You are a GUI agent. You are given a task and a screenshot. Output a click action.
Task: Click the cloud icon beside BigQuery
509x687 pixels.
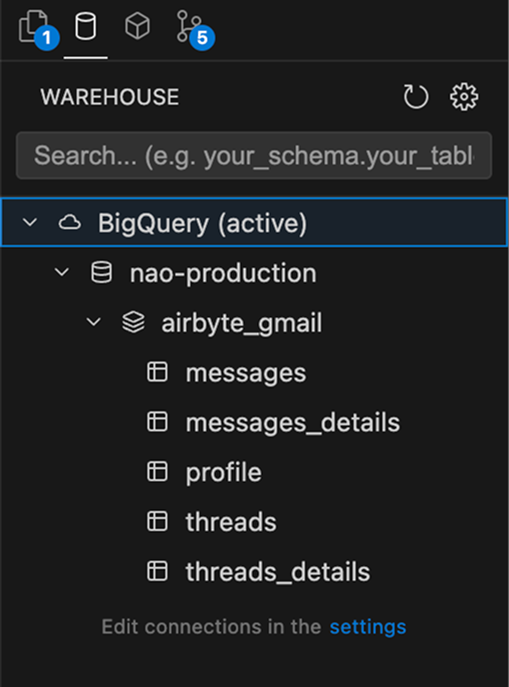coord(70,223)
